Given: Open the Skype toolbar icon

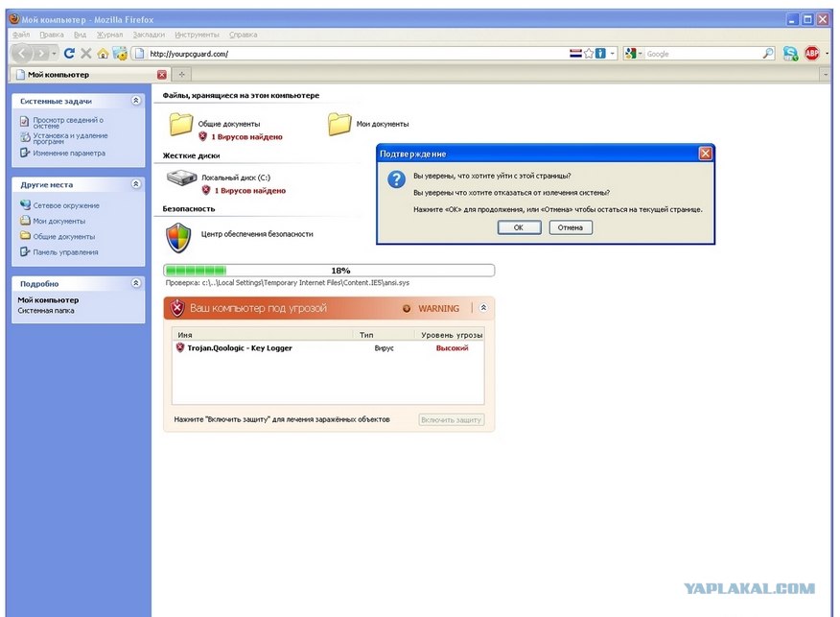Looking at the screenshot, I should click(790, 54).
